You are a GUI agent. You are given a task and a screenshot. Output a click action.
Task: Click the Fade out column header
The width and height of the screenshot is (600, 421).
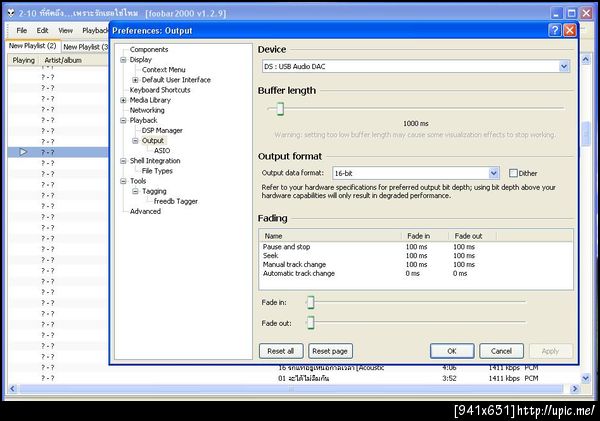point(472,236)
